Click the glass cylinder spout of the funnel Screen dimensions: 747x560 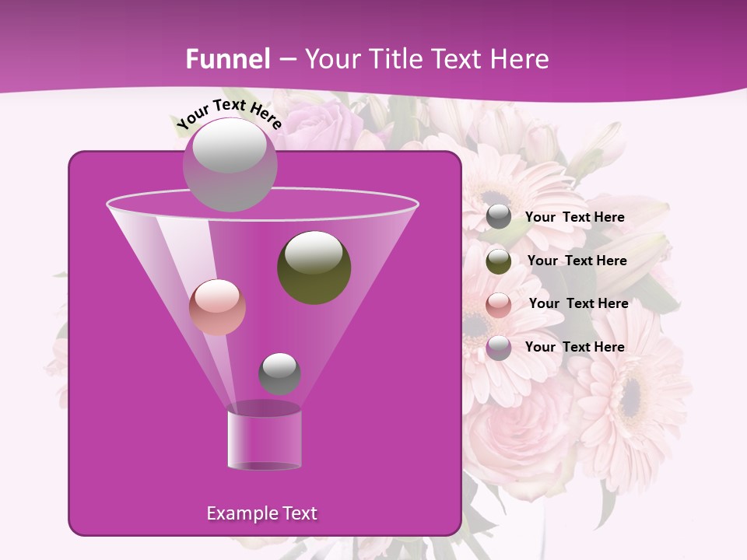click(264, 439)
